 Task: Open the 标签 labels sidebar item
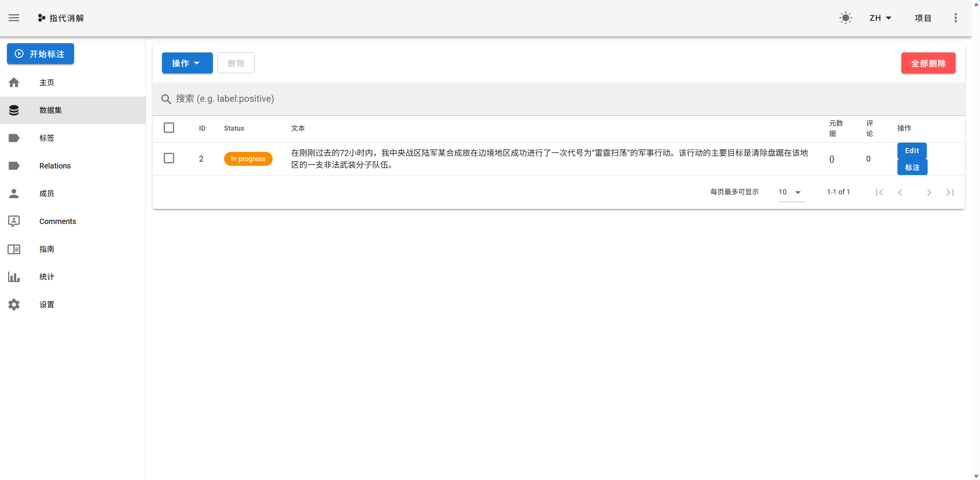[x=47, y=138]
